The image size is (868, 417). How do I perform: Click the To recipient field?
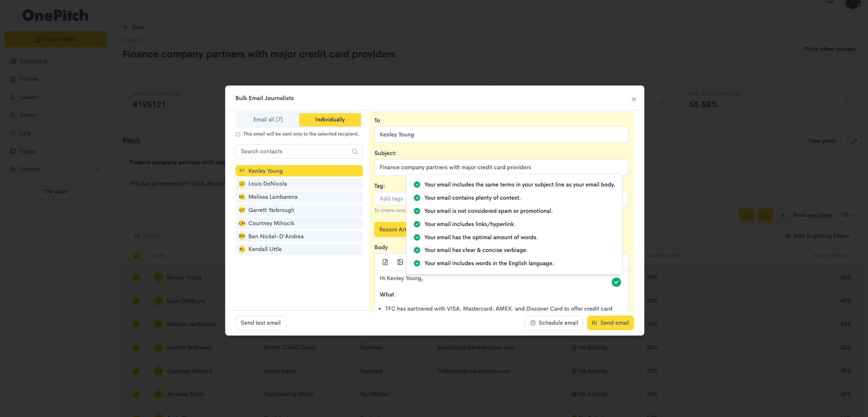pyautogui.click(x=501, y=135)
